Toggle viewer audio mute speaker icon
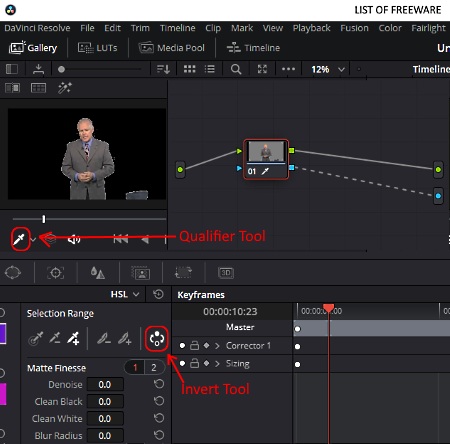450x444 pixels. click(x=74, y=239)
